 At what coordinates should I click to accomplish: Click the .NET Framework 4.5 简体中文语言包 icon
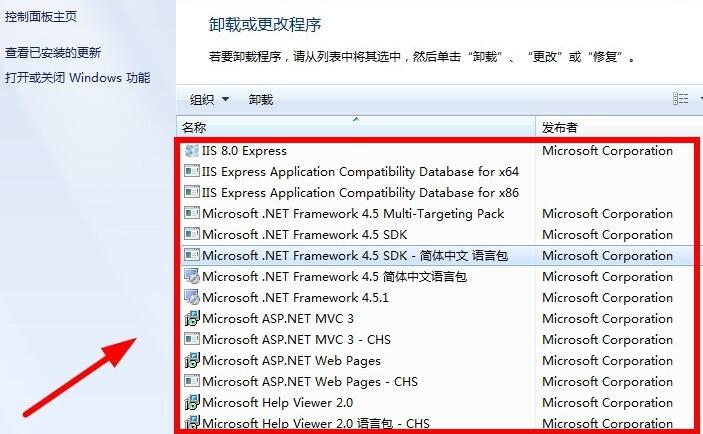192,277
